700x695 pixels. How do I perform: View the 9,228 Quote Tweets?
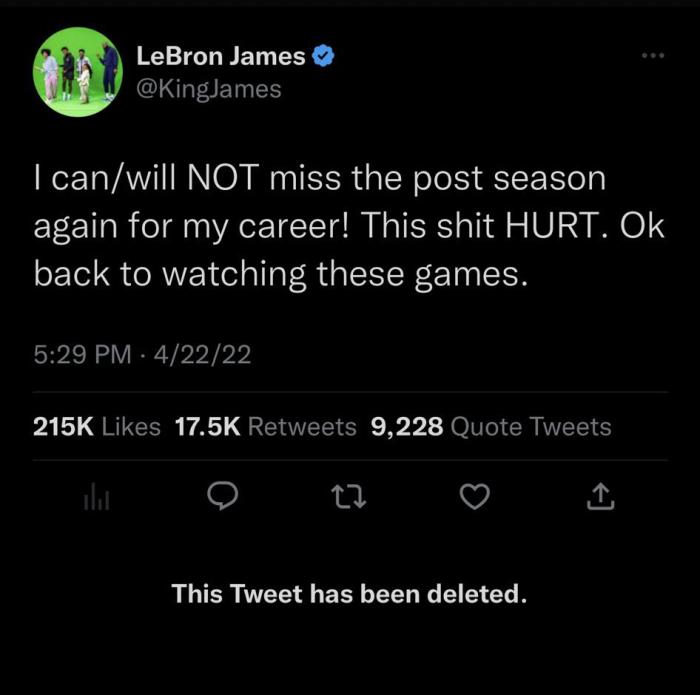coord(490,427)
